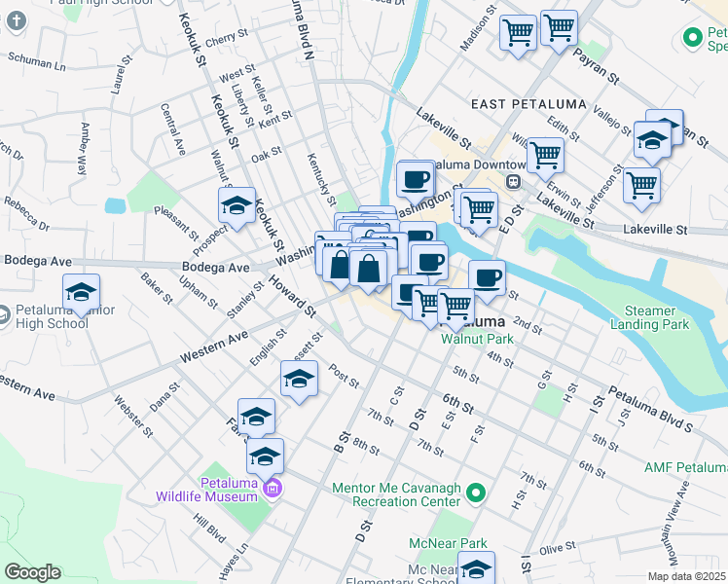This screenshot has width=728, height=584.
Task: Click the train station icon at Petaluma Downtown
Action: click(x=514, y=181)
